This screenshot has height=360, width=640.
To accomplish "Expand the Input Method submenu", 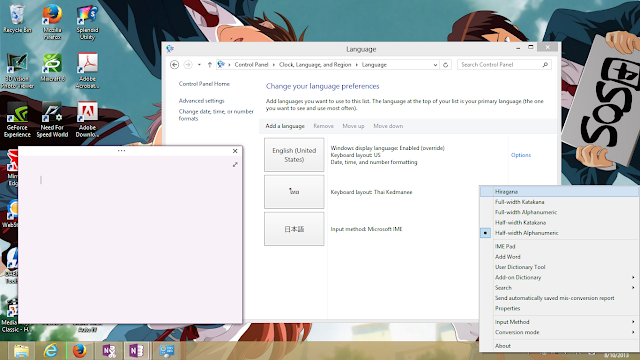I will (633, 322).
